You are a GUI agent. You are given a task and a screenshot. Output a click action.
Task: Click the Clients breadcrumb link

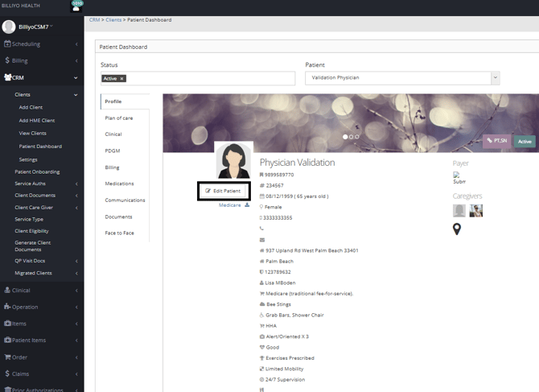[113, 19]
